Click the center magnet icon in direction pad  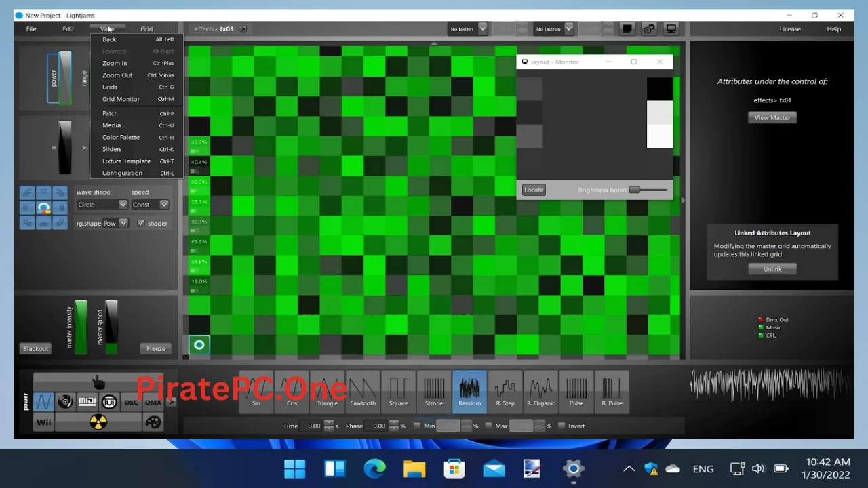pyautogui.click(x=43, y=208)
